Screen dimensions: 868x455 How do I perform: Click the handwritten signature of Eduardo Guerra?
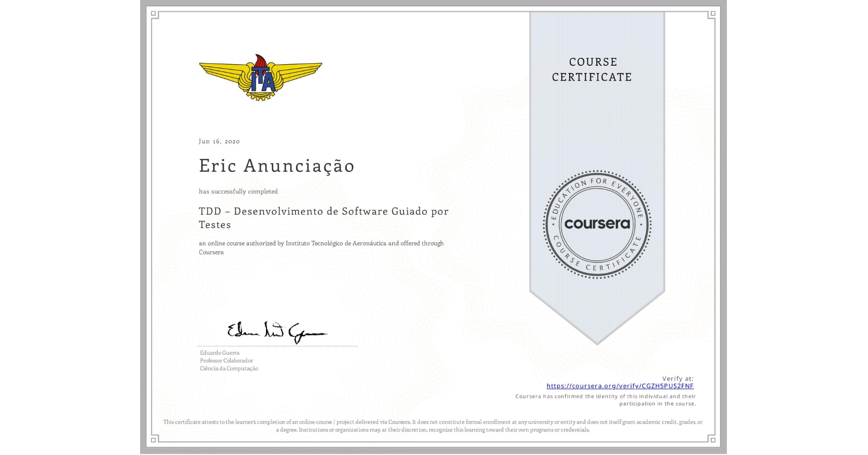click(x=277, y=332)
